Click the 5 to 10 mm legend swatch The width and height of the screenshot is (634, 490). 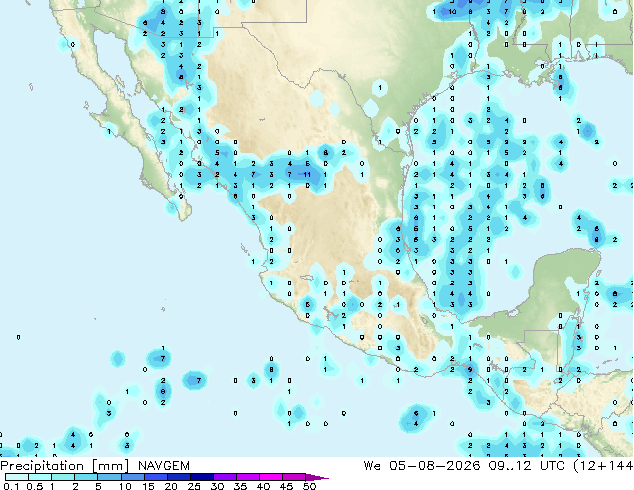tap(109, 477)
